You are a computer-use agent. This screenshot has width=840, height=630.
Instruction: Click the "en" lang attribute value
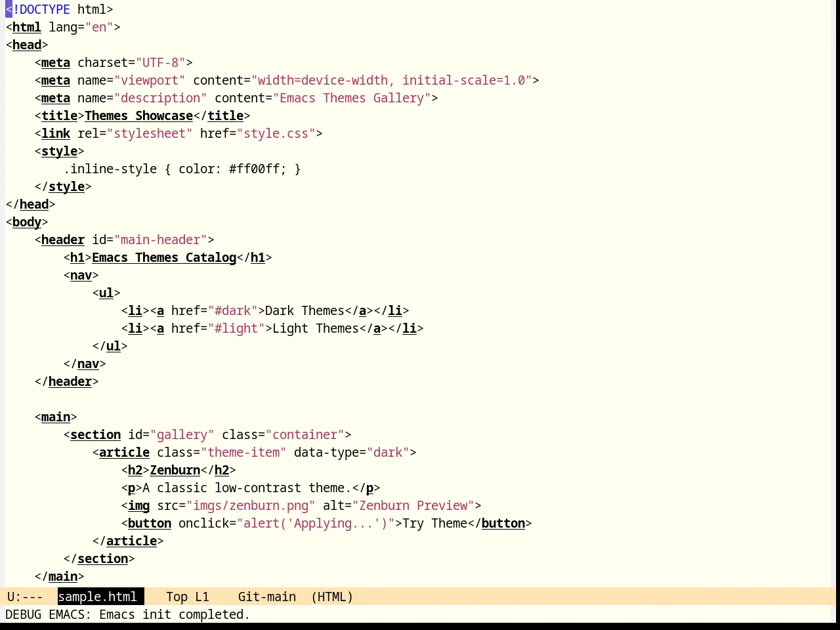[99, 27]
